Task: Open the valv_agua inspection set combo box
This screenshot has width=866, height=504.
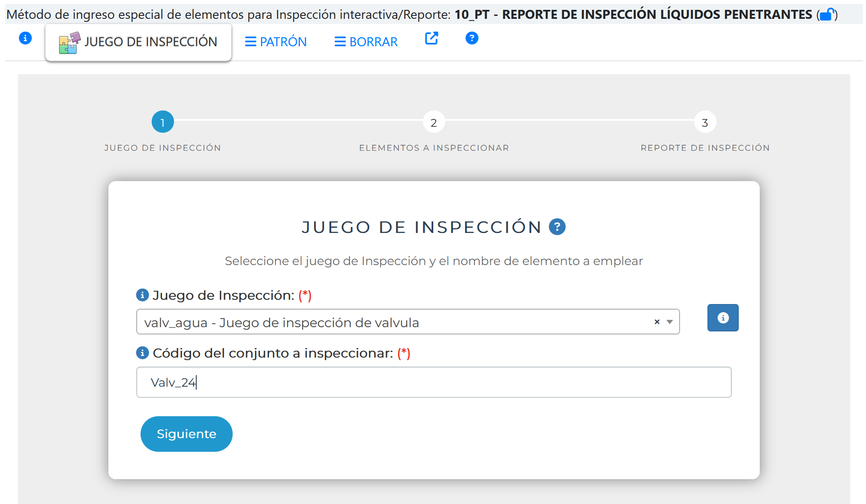Action: (386, 322)
